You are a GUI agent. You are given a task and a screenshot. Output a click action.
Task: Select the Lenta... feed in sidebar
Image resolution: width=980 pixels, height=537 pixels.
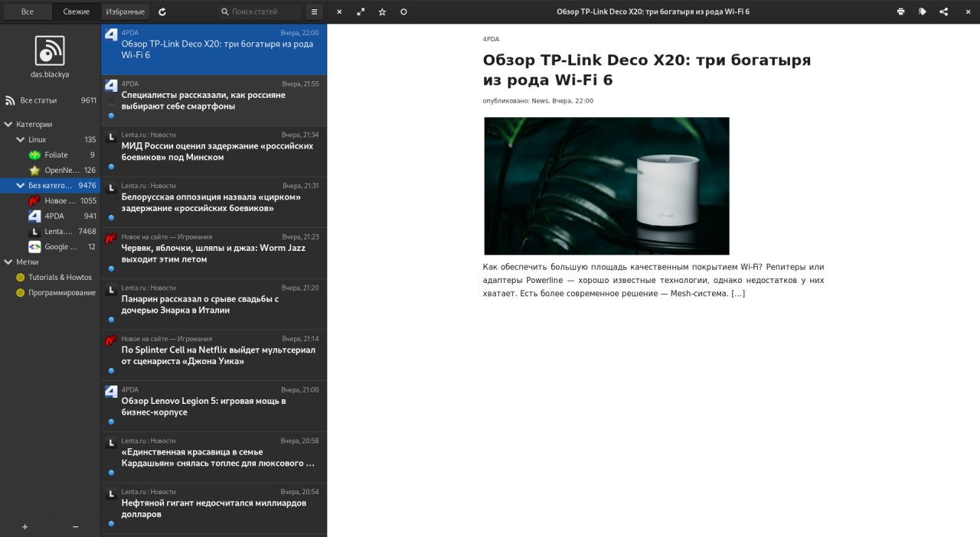click(50, 231)
